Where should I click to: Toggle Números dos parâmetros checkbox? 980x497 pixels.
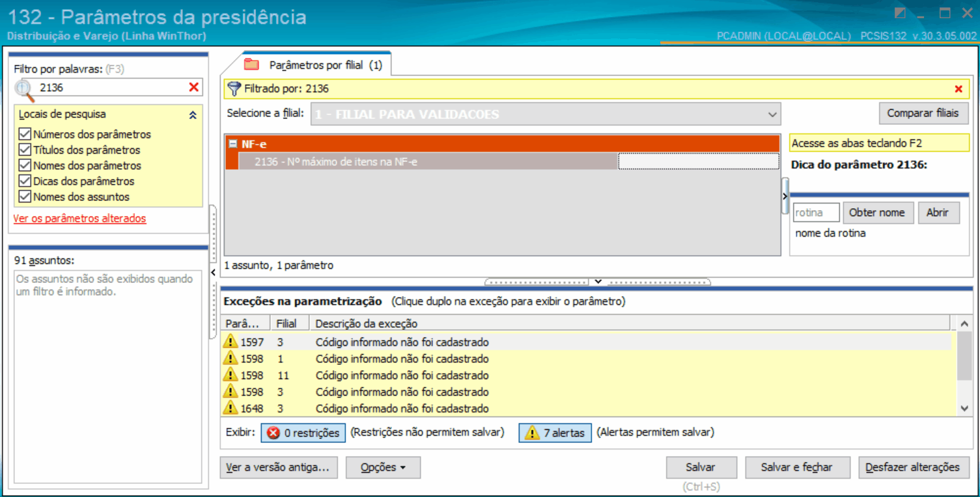(25, 134)
